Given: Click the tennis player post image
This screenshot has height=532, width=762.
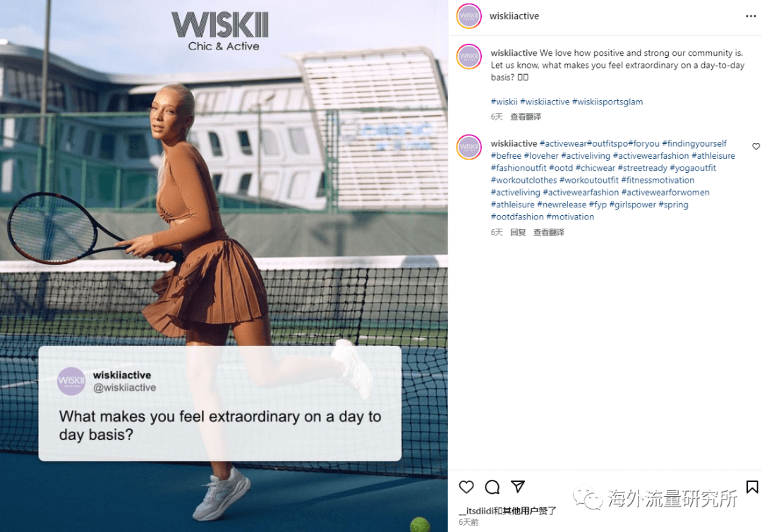Looking at the screenshot, I should click(224, 266).
